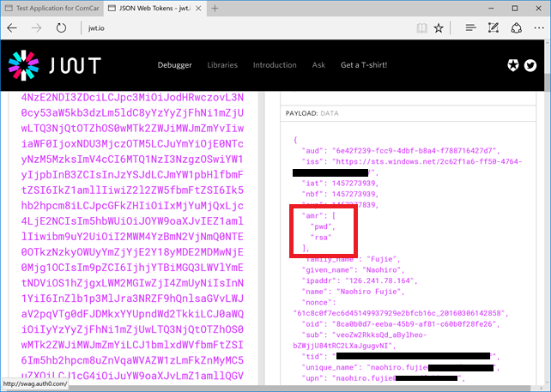The image size is (551, 392).
Task: Refresh the jwt.io page
Action: pos(61,28)
